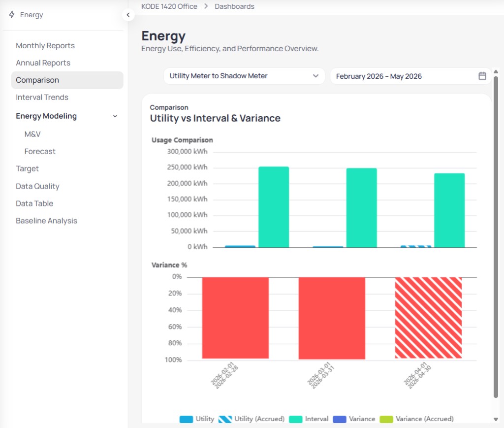Open the Baseline Analysis page
The height and width of the screenshot is (428, 504).
point(47,221)
